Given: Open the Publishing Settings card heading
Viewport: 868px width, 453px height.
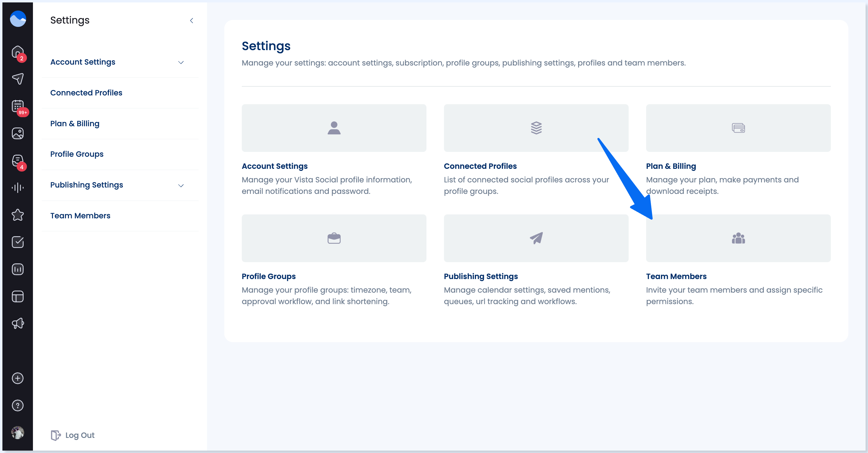Looking at the screenshot, I should [x=481, y=276].
